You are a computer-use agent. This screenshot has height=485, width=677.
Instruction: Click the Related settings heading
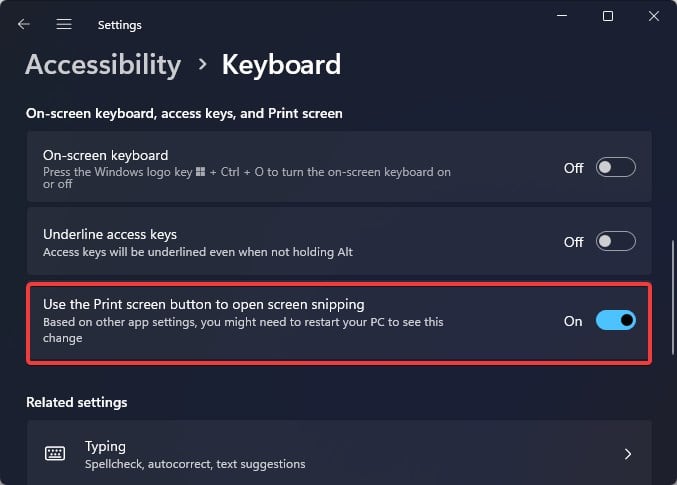pos(77,403)
